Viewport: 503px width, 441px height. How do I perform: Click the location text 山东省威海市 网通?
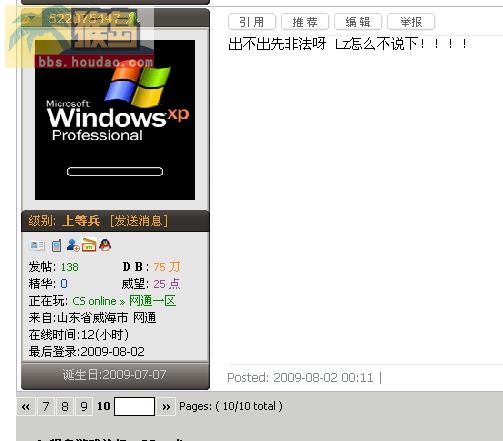[x=107, y=318]
